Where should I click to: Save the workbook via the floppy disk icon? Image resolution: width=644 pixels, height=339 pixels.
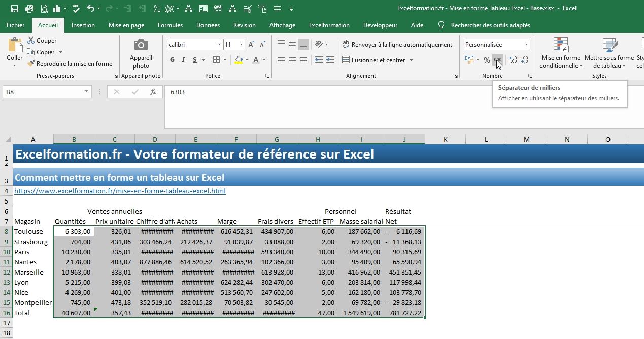pos(14,9)
